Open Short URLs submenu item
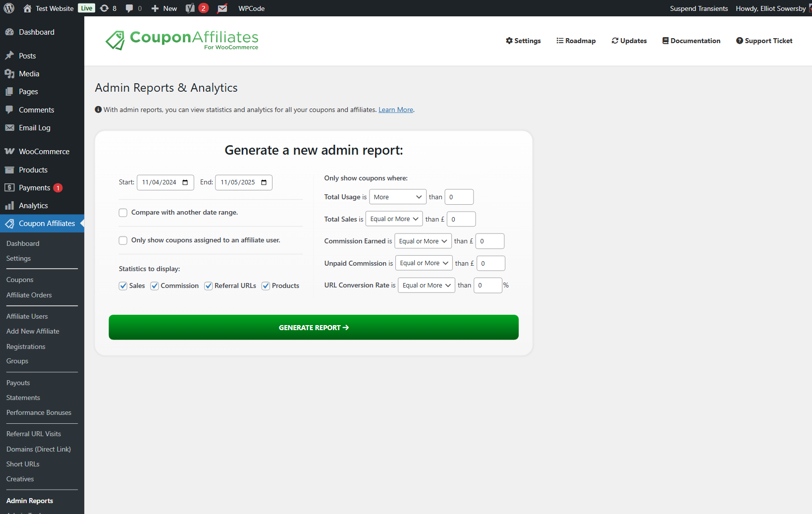This screenshot has height=514, width=812. [23, 464]
